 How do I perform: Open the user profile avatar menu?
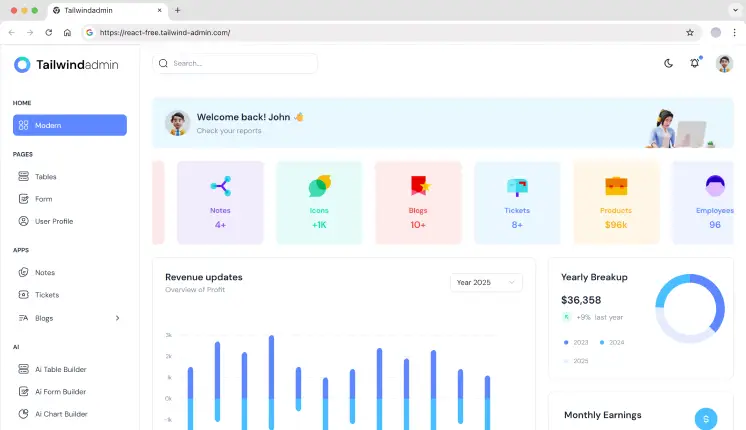pos(724,63)
